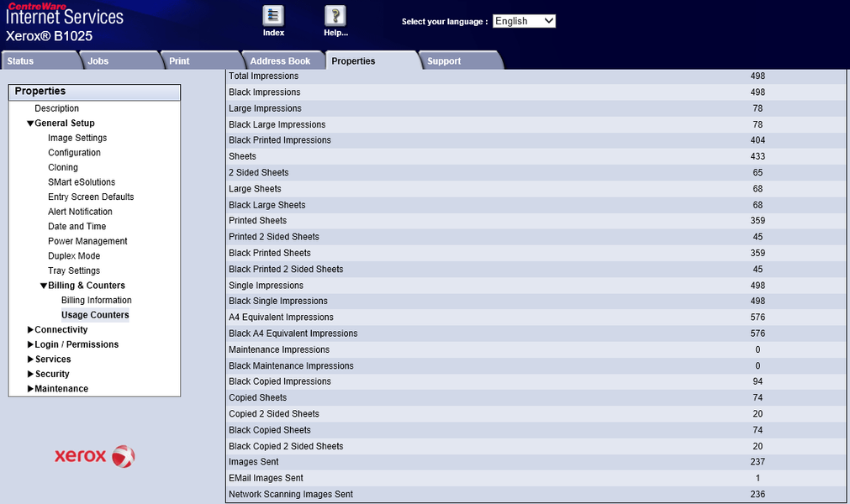Click the Help... label text

coord(335,33)
